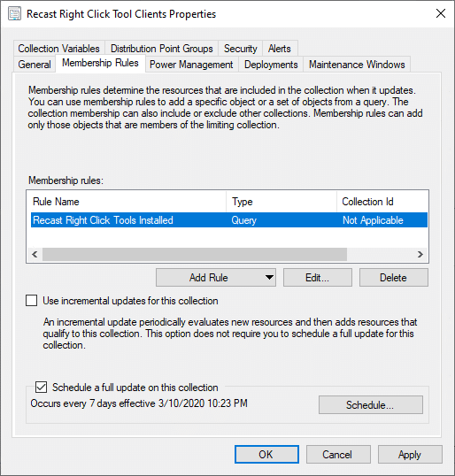Open the Security tab

pos(240,49)
